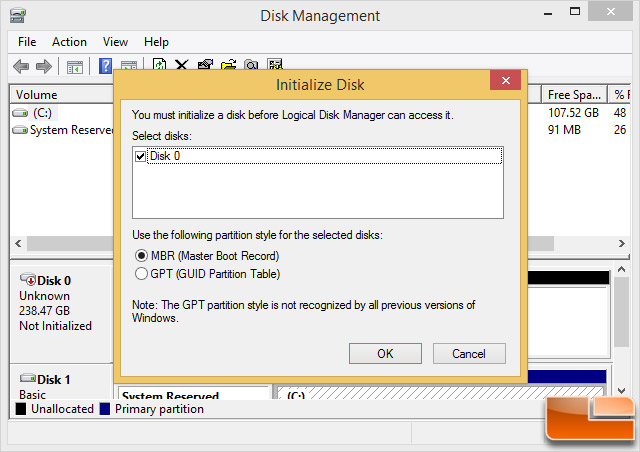Click the Settings view toolbar icon

275,64
